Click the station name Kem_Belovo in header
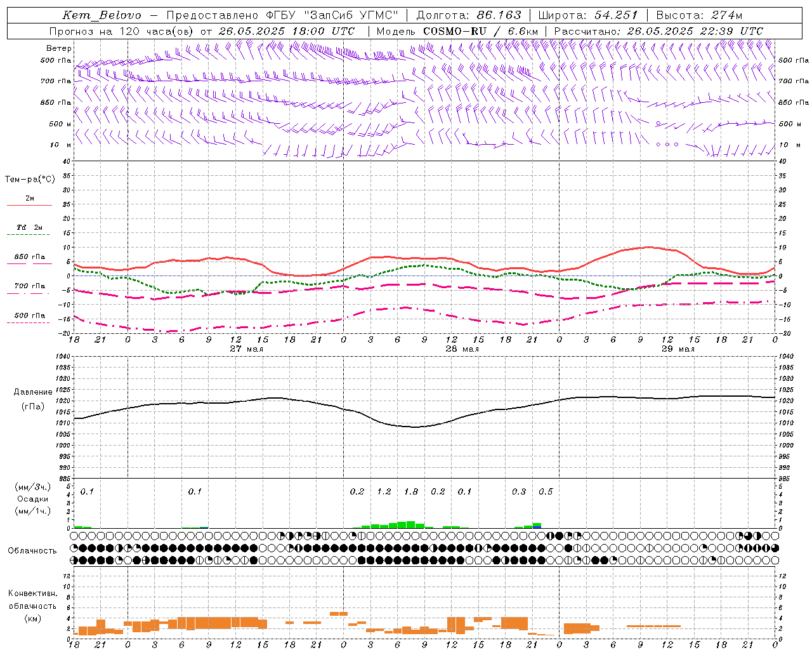812x650 pixels. point(101,15)
